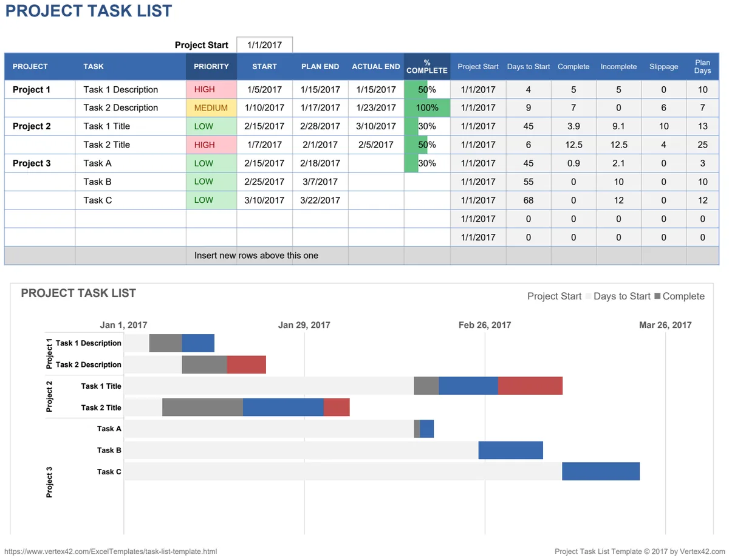The height and width of the screenshot is (560, 729).
Task: Open HIGH priority cell for Task 1 Description
Action: (x=211, y=89)
